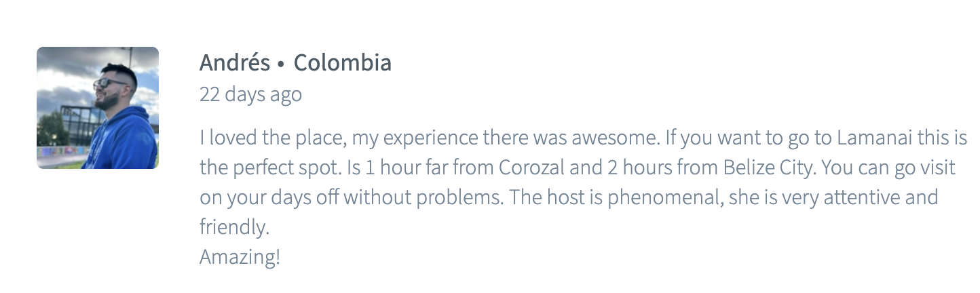Click the closing word "Amazing!"
This screenshot has width=980, height=293.
coord(240,257)
